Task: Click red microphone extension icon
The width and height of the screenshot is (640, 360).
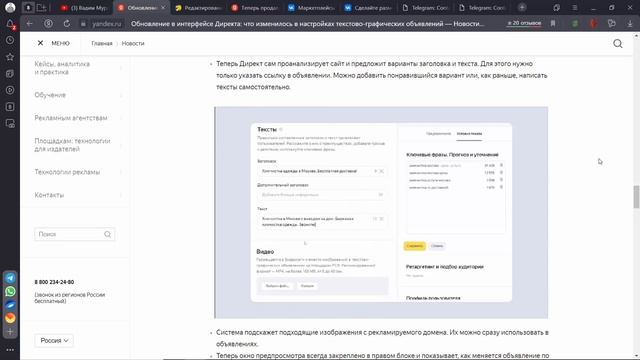Action: pos(593,24)
